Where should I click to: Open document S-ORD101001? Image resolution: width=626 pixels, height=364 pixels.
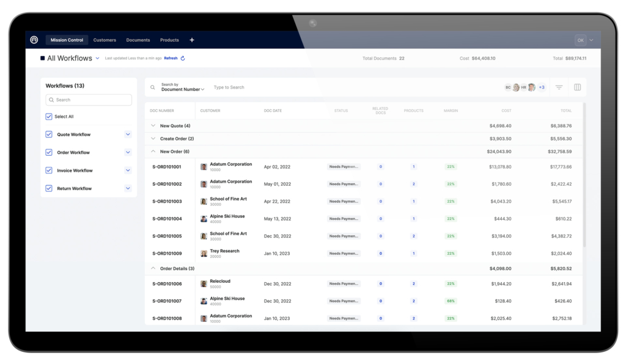167,167
